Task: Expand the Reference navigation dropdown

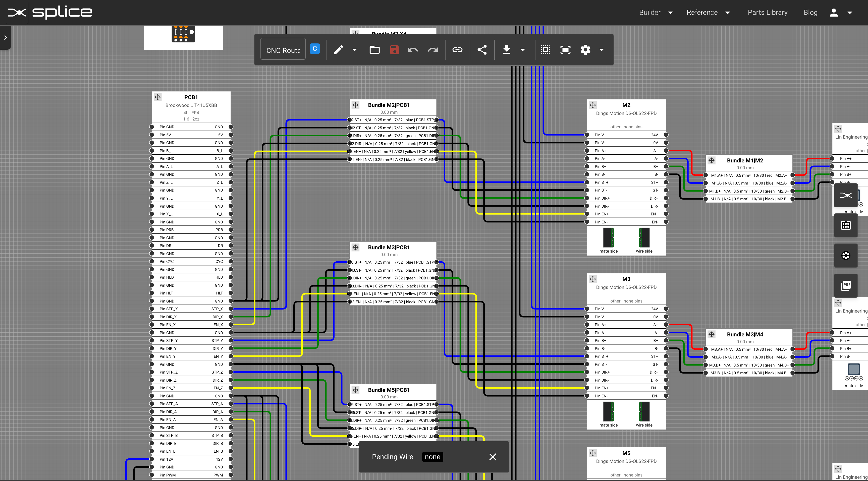Action: point(728,12)
